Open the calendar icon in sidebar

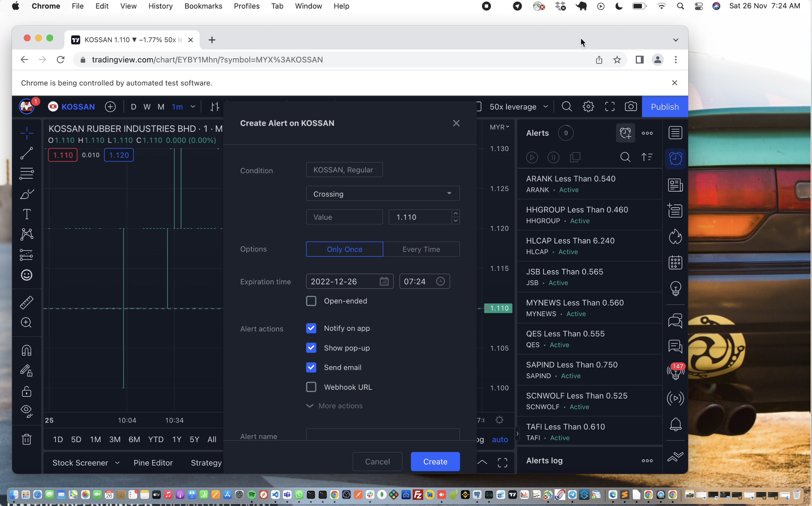[x=675, y=262]
